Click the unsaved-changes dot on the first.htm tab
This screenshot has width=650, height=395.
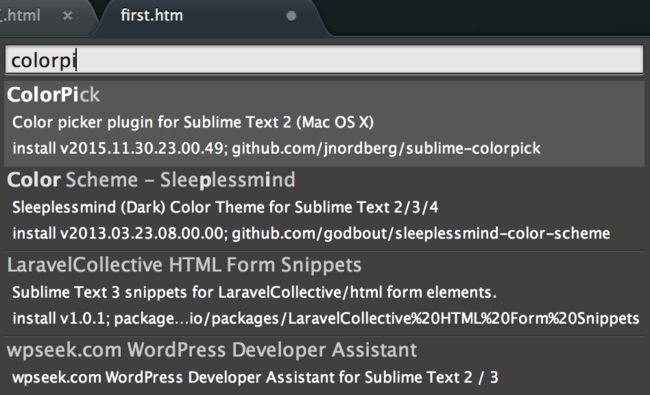(x=291, y=16)
